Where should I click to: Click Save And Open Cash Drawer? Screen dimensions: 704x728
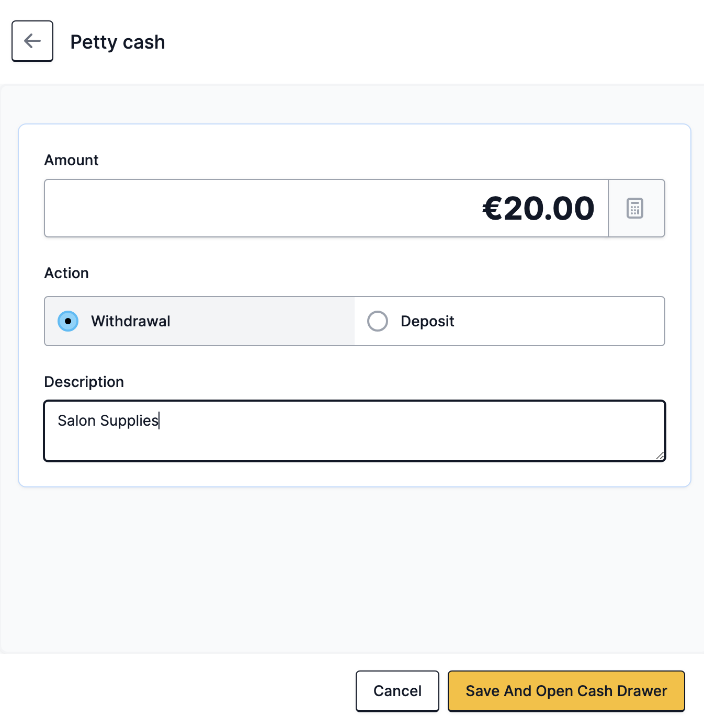pyautogui.click(x=566, y=691)
